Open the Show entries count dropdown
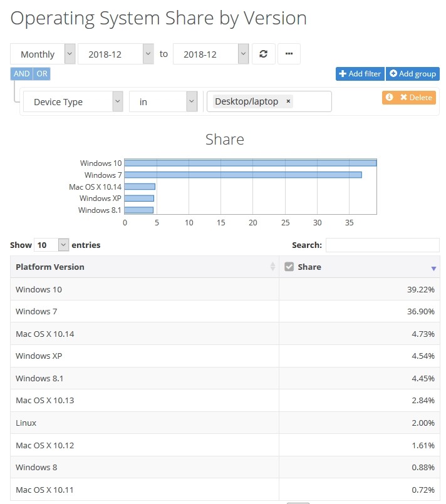The image size is (446, 504). (51, 245)
